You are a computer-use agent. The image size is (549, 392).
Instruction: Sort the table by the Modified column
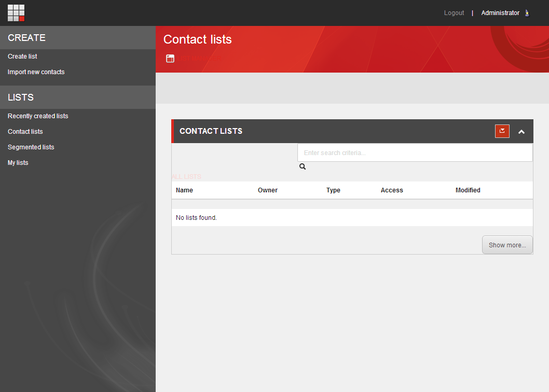(468, 190)
